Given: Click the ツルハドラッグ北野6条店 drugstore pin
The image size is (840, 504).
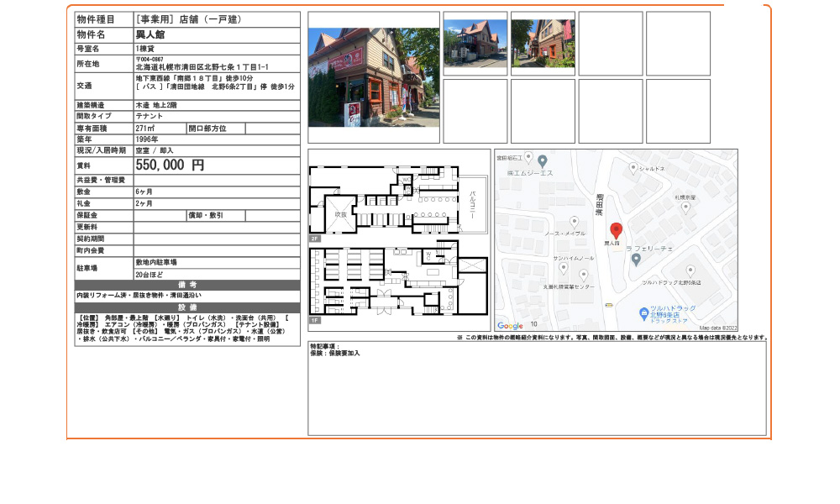Looking at the screenshot, I should tap(690, 270).
